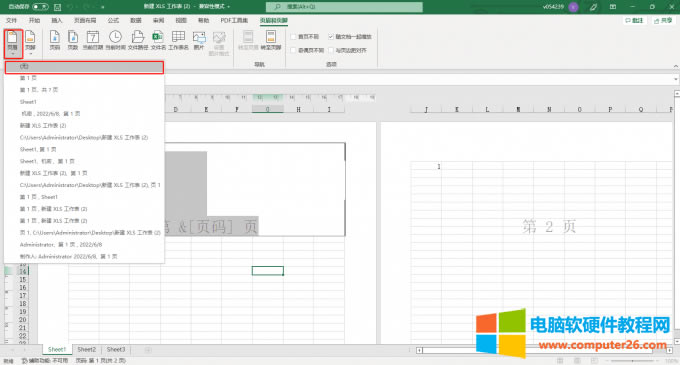Enable the 奇偶页不同 checkbox
680x365 pixels.
click(x=294, y=50)
